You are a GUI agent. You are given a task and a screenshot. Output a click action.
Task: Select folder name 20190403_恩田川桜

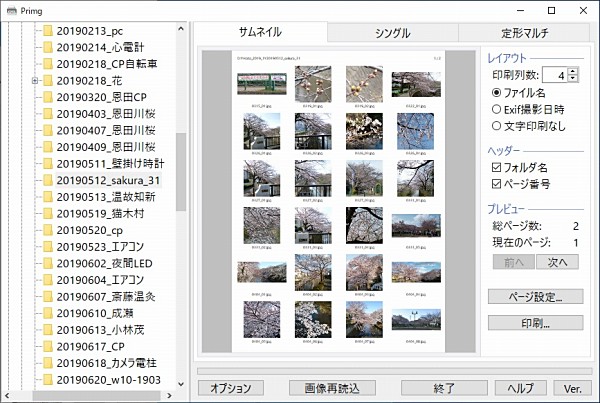106,114
